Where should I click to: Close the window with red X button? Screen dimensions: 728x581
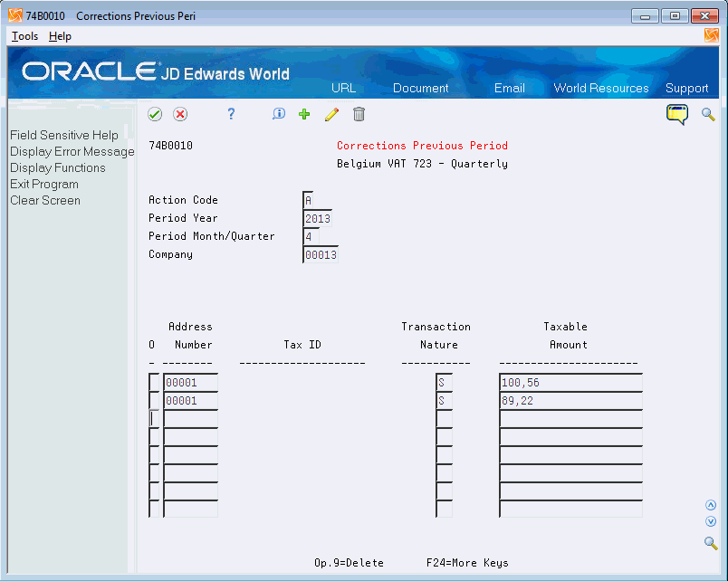pyautogui.click(x=704, y=16)
